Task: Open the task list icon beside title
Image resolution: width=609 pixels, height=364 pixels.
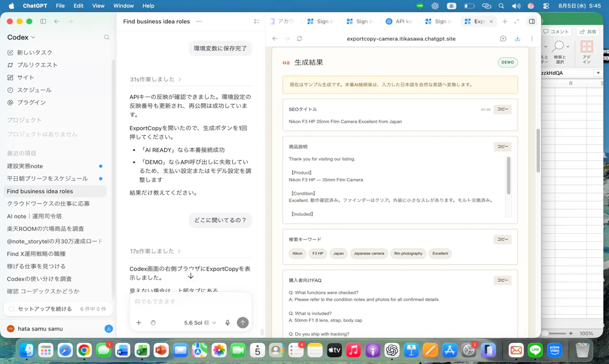Action: [x=257, y=21]
